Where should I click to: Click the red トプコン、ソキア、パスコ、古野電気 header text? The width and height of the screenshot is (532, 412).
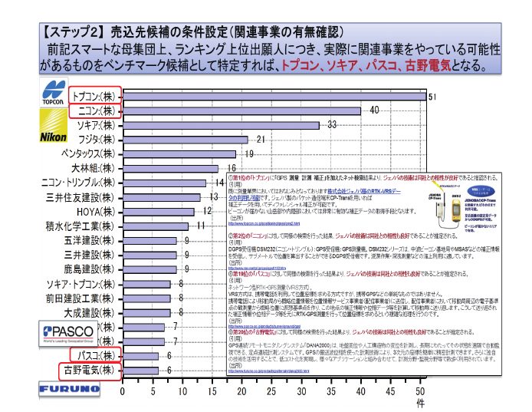pyautogui.click(x=366, y=65)
